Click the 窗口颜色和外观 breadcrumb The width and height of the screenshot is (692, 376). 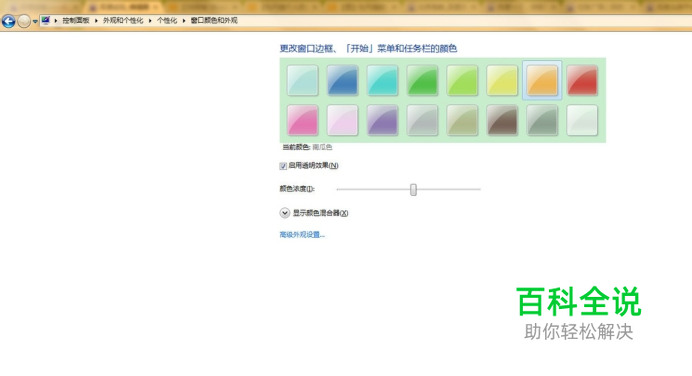point(214,21)
